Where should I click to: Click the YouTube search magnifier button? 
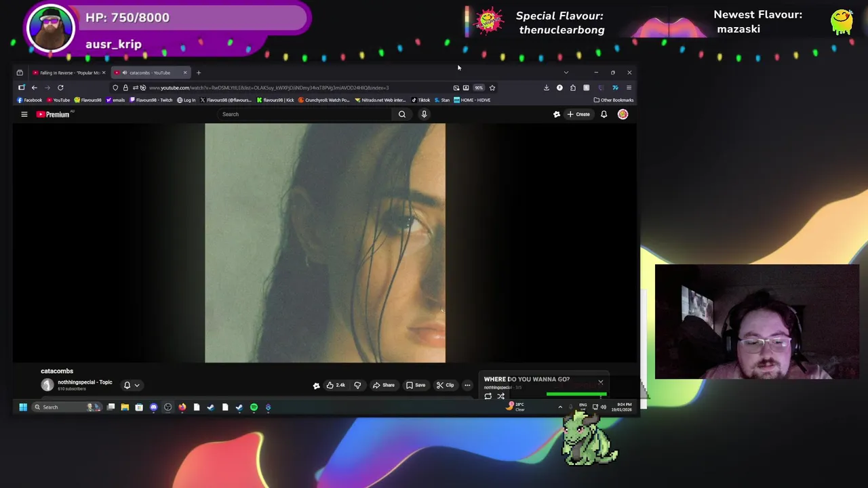[402, 115]
